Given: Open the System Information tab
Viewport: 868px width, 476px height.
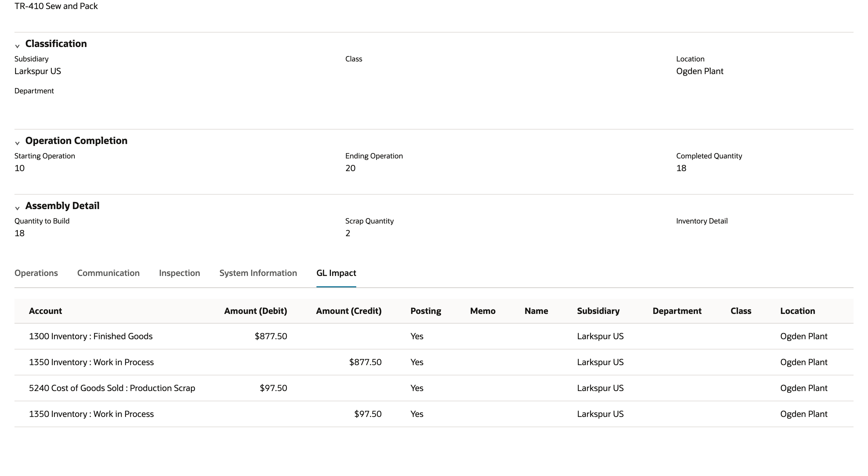Looking at the screenshot, I should 258,273.
